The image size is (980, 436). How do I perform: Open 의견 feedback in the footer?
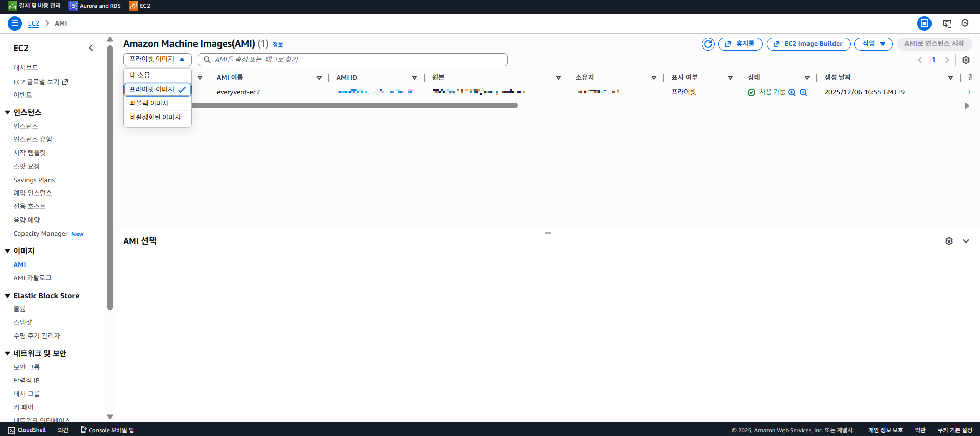(63, 430)
